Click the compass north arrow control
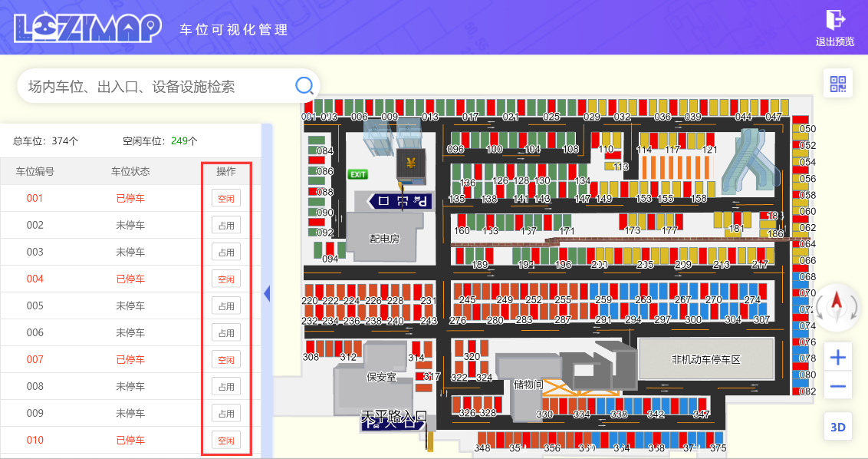 click(837, 306)
